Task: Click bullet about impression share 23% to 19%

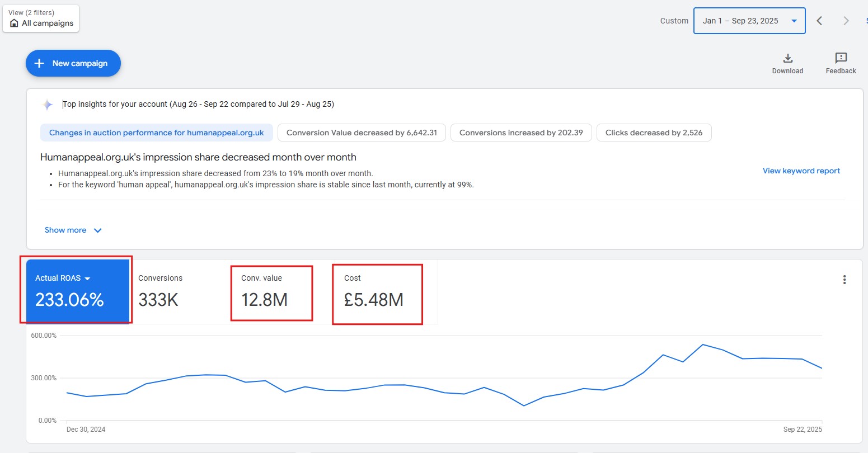Action: 215,173
